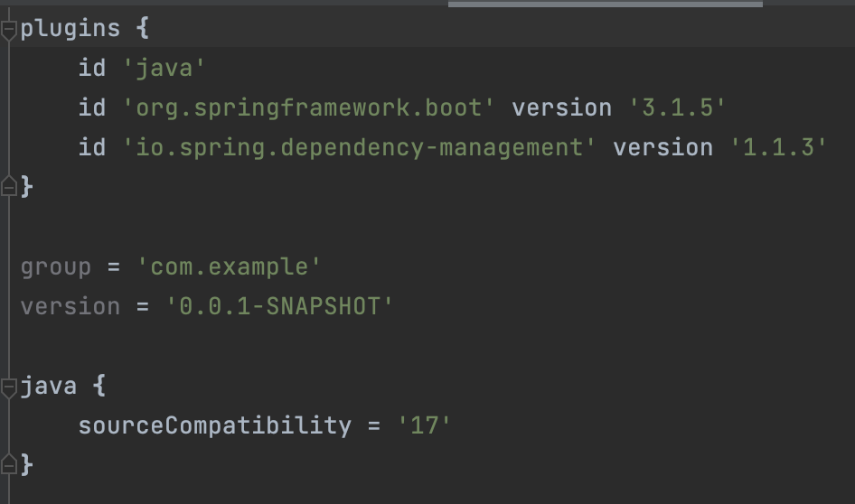Click 'id' keyword on the springframework line

[x=92, y=107]
